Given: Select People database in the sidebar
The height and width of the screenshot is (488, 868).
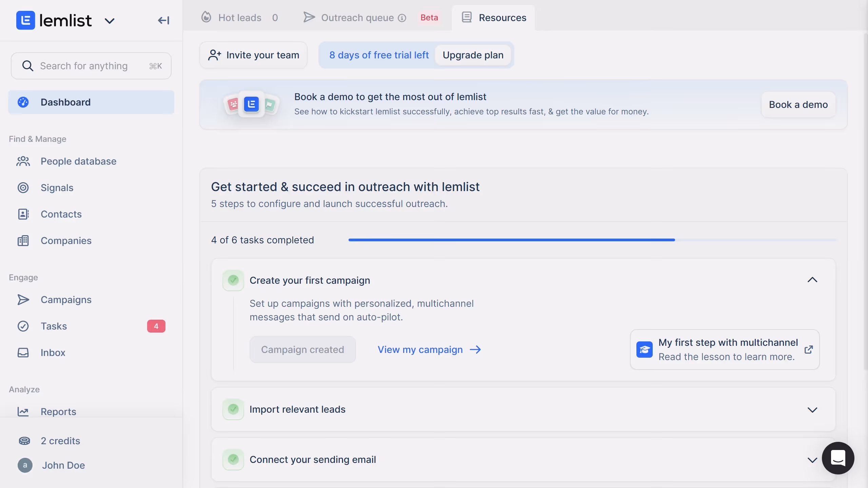Looking at the screenshot, I should pyautogui.click(x=78, y=161).
